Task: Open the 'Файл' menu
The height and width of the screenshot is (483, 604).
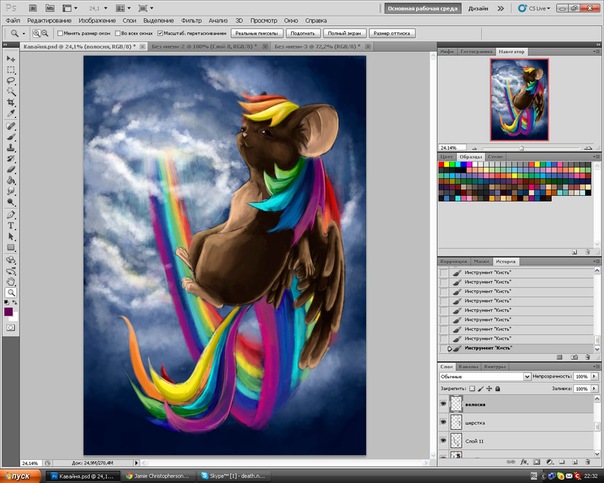Action: click(13, 20)
